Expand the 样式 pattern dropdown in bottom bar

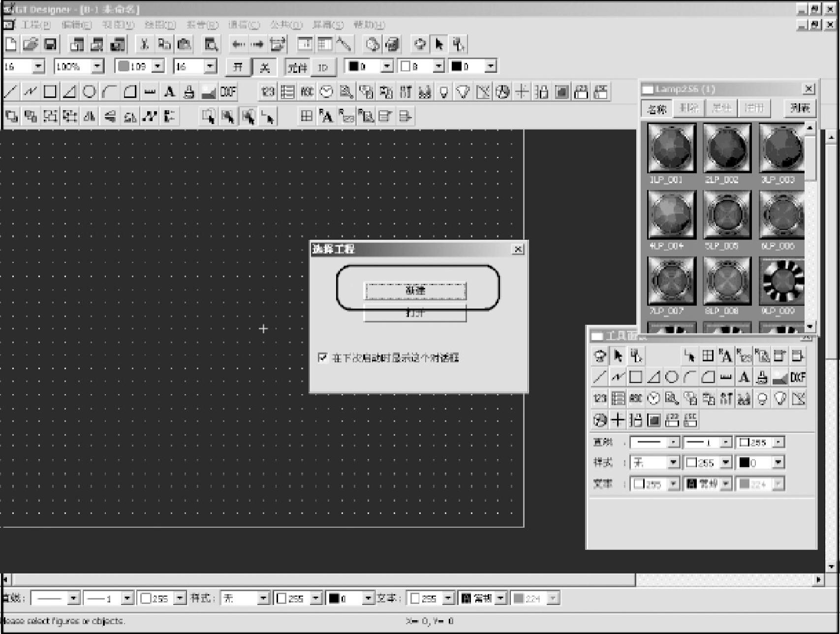(263, 598)
